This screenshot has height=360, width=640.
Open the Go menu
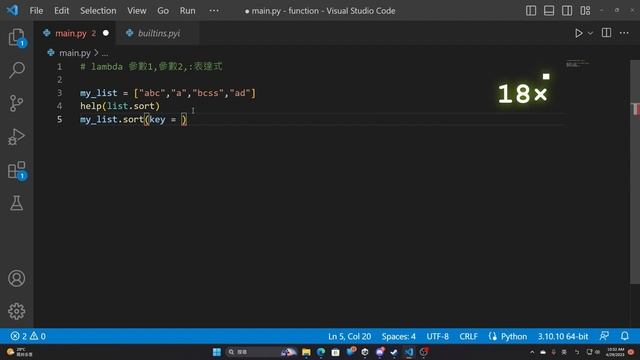[163, 11]
